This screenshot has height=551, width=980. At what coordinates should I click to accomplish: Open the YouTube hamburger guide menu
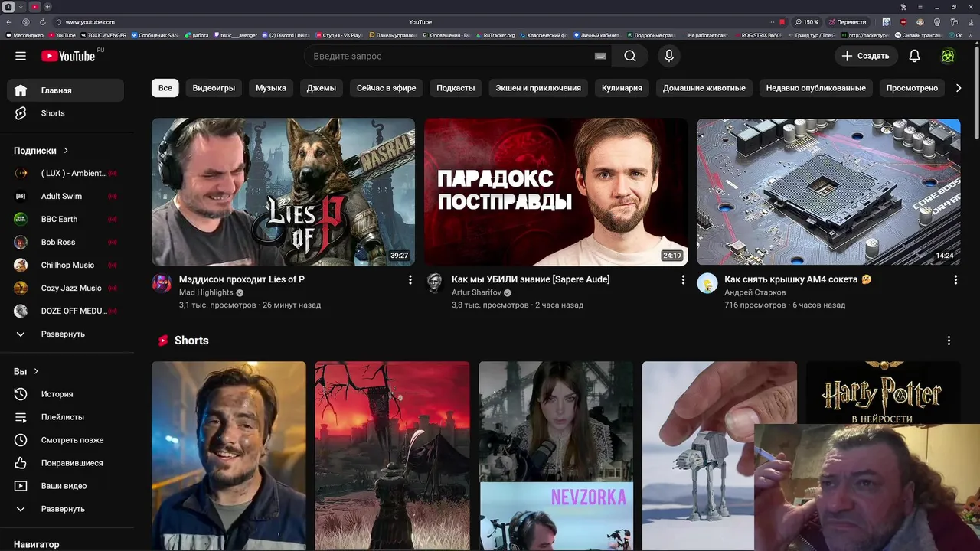pos(21,56)
